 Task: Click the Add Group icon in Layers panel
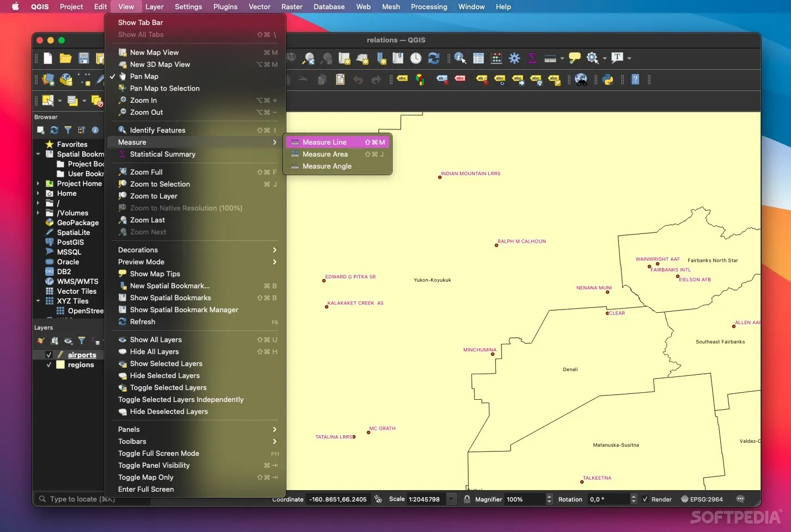(54, 341)
